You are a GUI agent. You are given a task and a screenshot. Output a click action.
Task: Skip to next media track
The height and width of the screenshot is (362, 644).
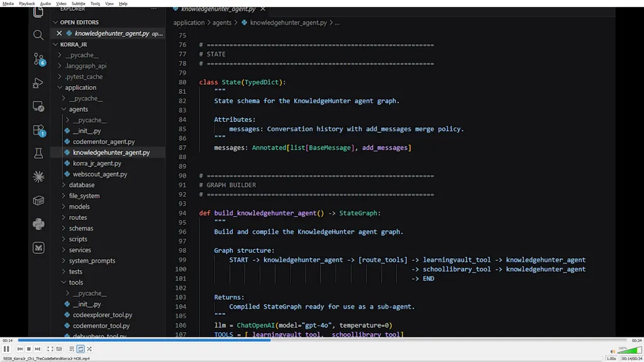(37, 349)
